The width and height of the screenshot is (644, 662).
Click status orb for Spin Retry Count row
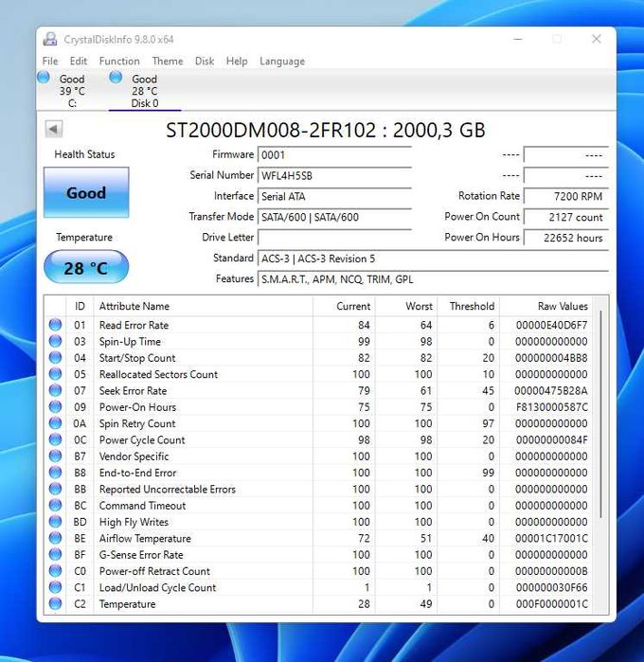click(x=55, y=423)
